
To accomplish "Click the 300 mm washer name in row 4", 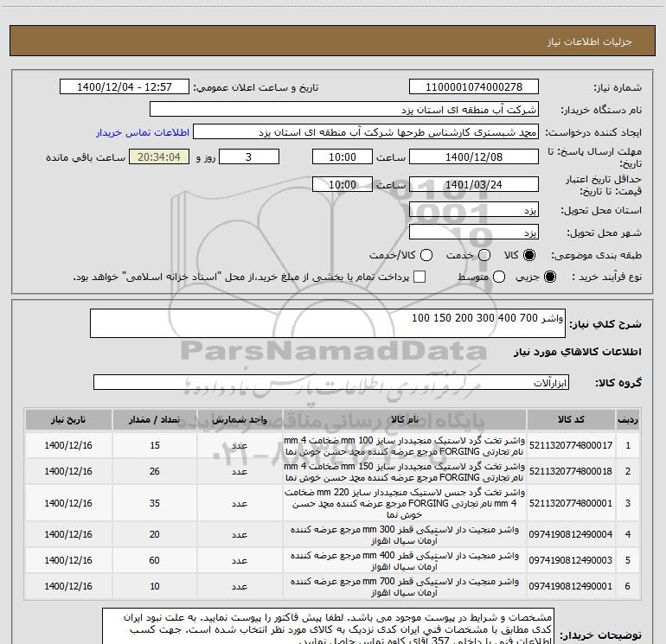I will point(405,535).
